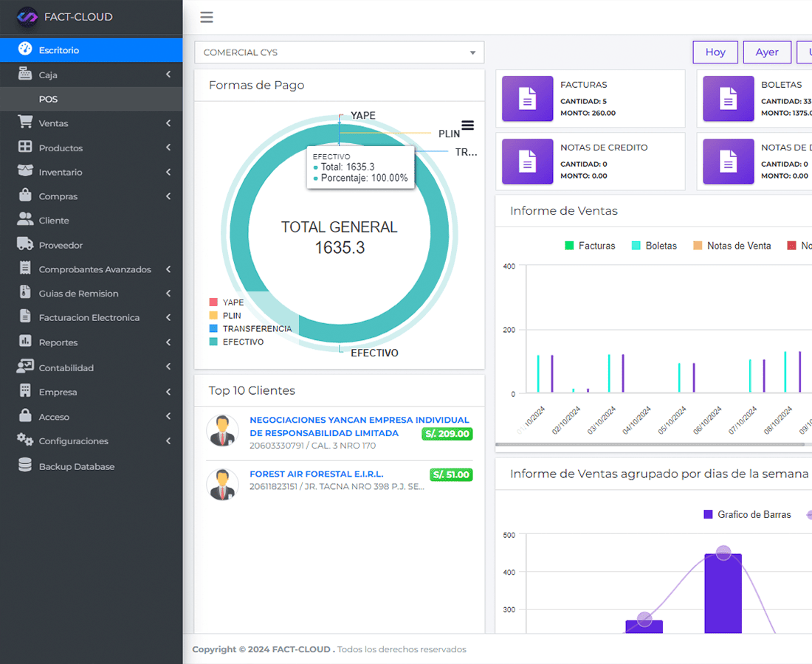Click the Proveedor truck icon
812x664 pixels.
[25, 244]
